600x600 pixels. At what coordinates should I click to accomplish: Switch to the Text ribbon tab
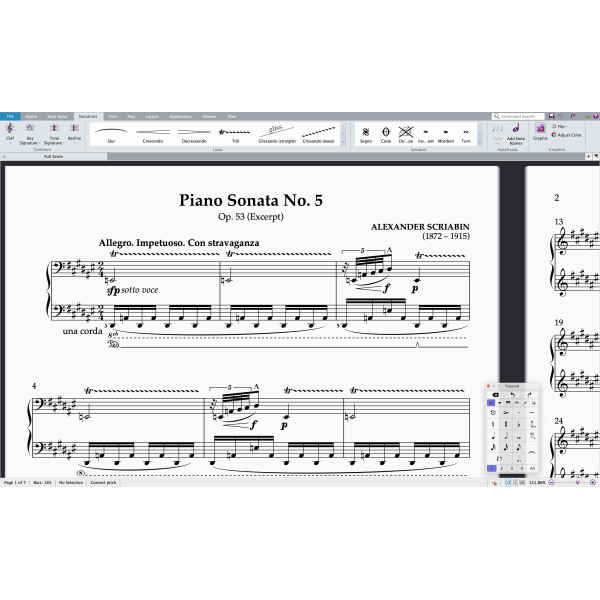[x=112, y=116]
